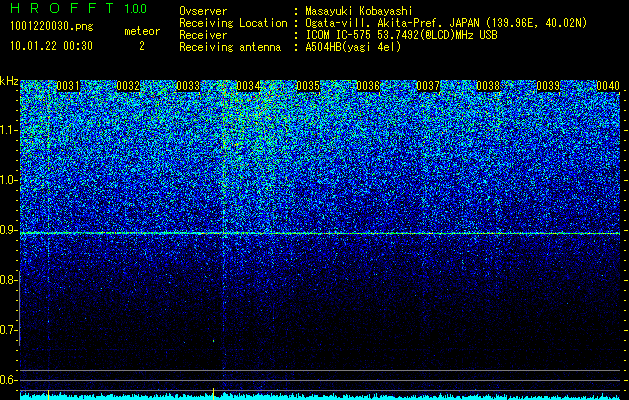The height and width of the screenshot is (400, 629).
Task: Click the timestamp 10.01.22 00:30
Action: (51, 46)
